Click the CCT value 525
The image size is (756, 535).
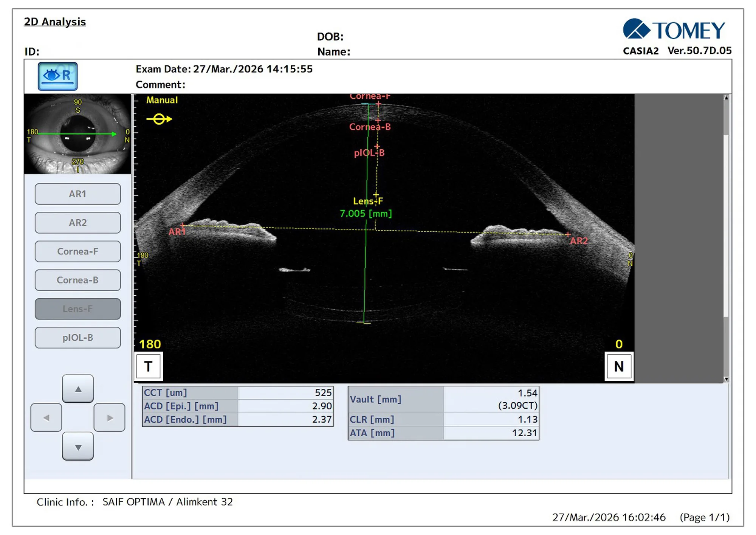323,392
